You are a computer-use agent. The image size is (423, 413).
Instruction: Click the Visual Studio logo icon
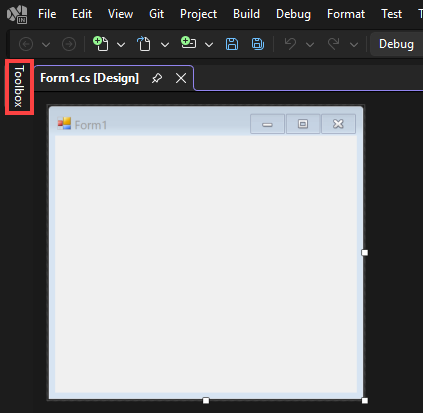tap(17, 14)
